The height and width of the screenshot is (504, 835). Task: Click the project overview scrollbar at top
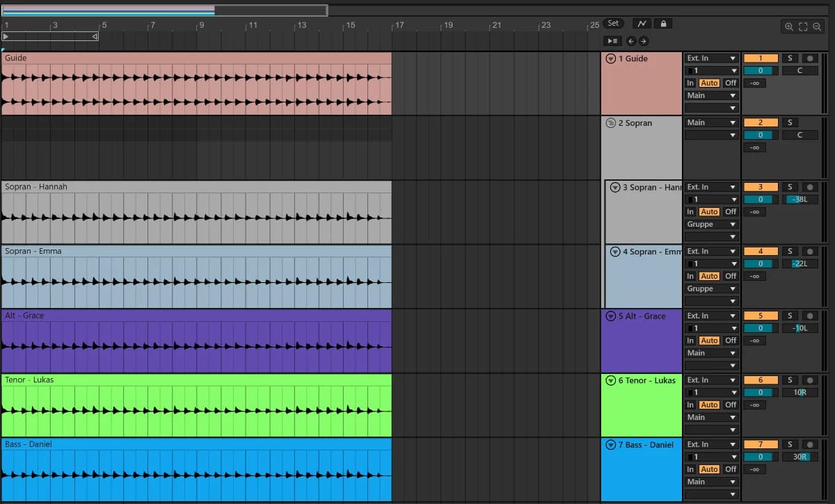coord(164,10)
